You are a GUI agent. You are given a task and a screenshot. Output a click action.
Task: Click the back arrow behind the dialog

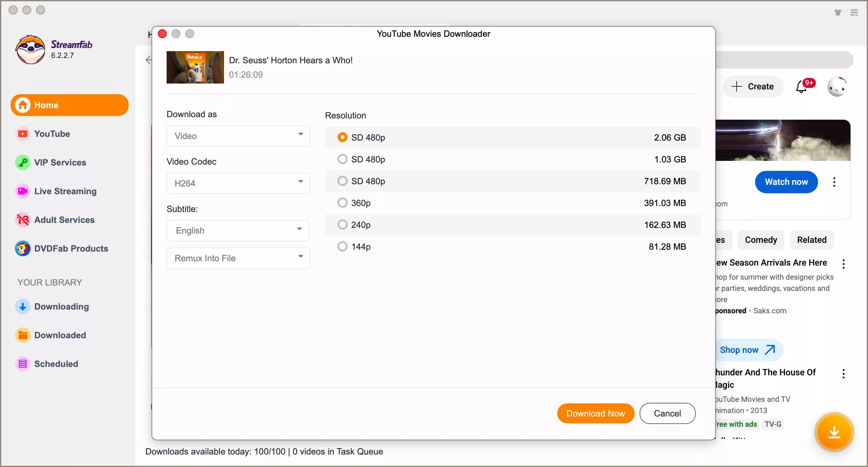148,60
